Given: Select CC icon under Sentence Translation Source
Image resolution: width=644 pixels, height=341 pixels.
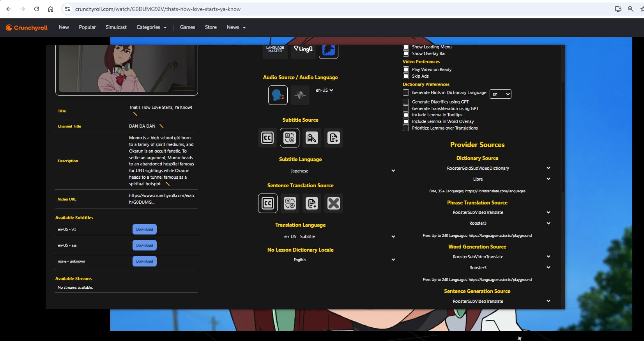Looking at the screenshot, I should (268, 203).
